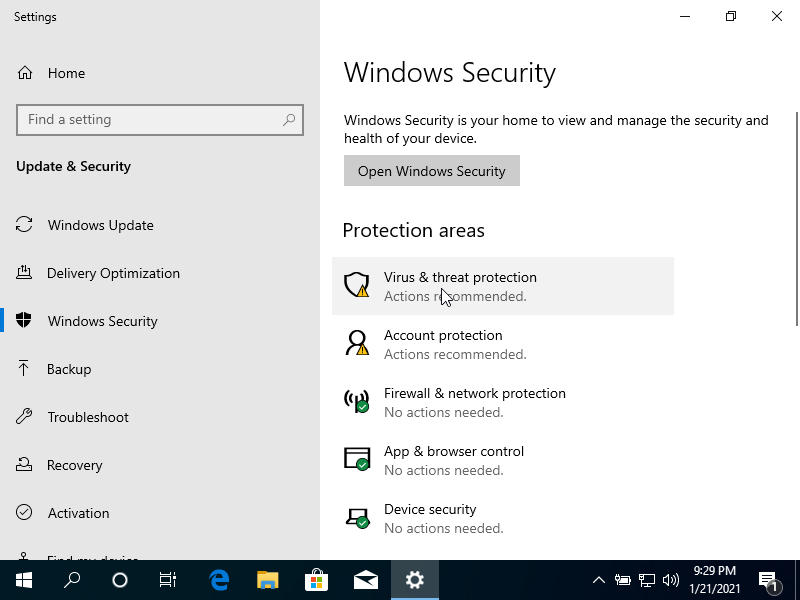Click the Update & Security heading
Screen dimensions: 800x600
pos(73,166)
